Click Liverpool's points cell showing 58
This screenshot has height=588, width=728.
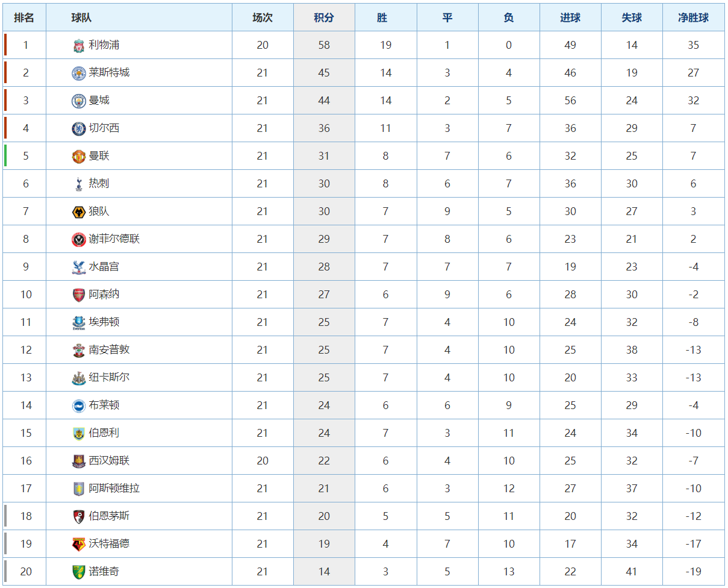(324, 45)
